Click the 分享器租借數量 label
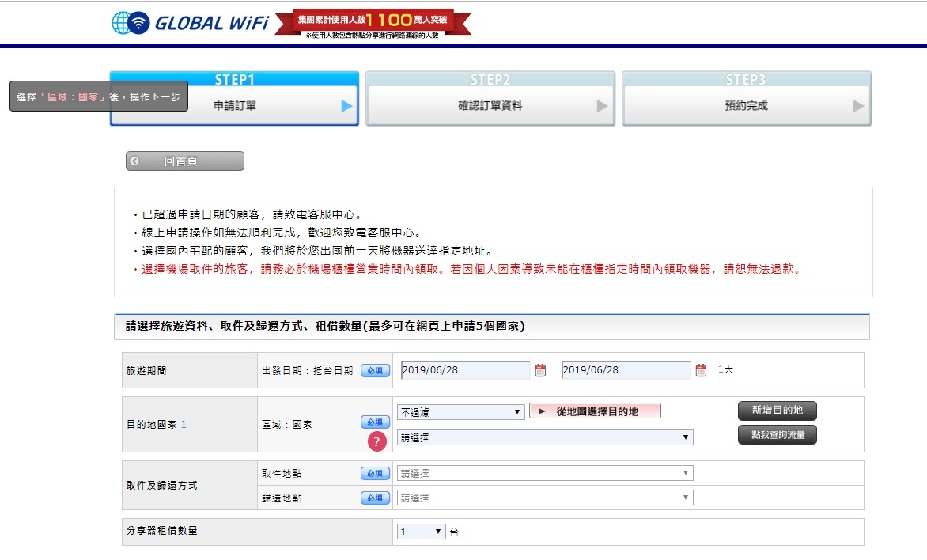The height and width of the screenshot is (560, 927). coord(162,531)
